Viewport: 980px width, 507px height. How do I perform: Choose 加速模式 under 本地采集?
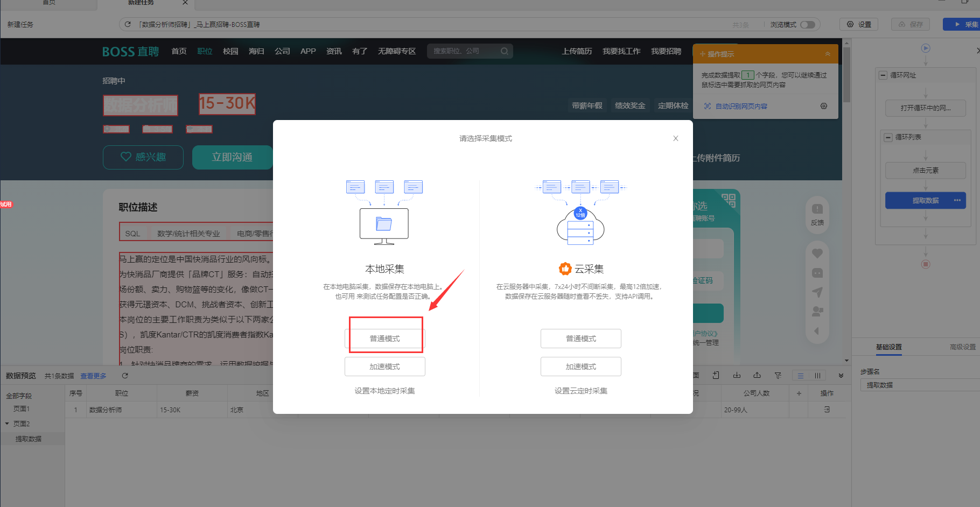coord(384,367)
